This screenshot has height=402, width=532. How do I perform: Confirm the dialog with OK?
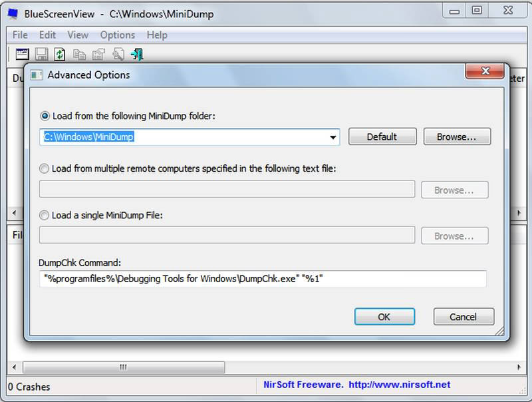384,316
